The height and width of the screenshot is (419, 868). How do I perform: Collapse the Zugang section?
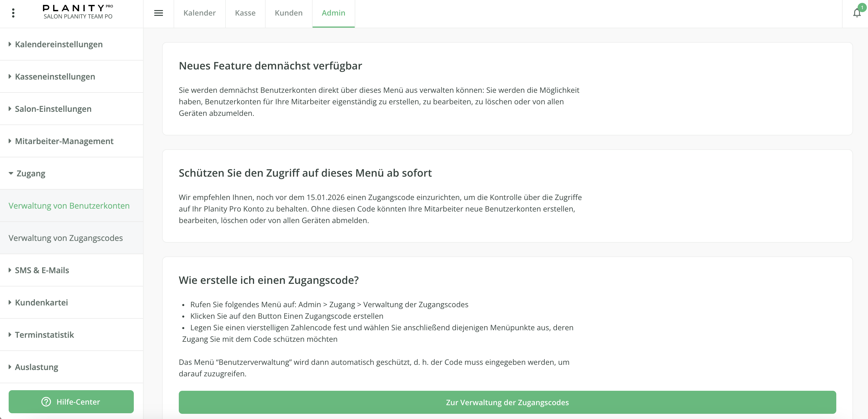coord(30,173)
